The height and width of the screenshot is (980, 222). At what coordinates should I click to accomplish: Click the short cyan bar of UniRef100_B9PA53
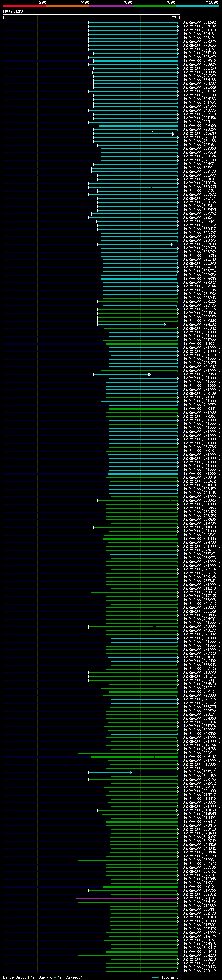tap(122, 374)
